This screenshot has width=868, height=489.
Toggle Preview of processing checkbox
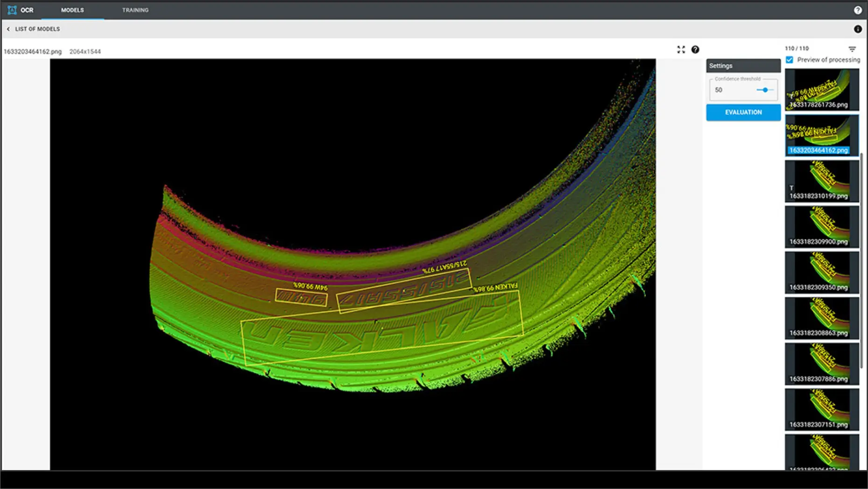790,60
